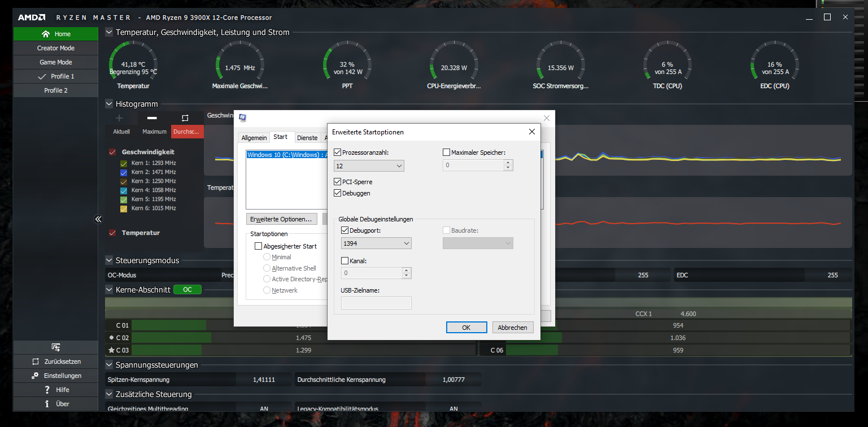This screenshot has height=427, width=868.
Task: Click the Über info icon
Action: (47, 404)
